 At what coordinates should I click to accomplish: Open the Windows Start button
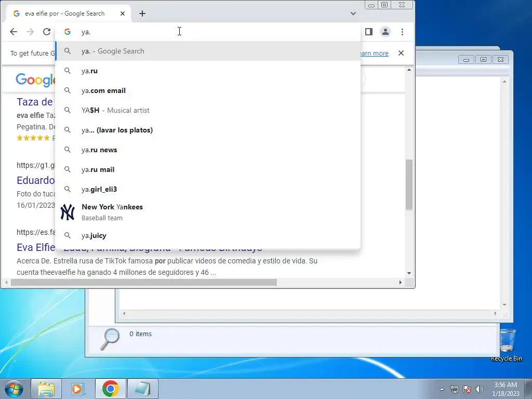(14, 389)
